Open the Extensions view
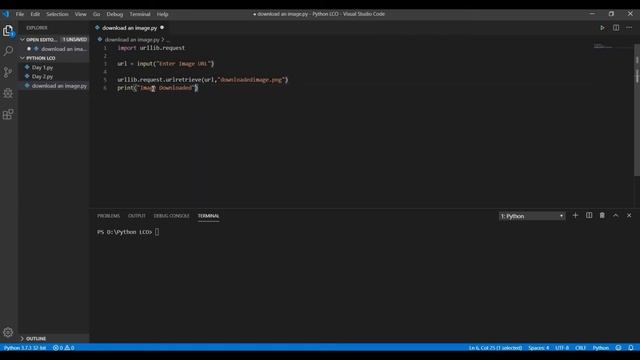 [8, 114]
